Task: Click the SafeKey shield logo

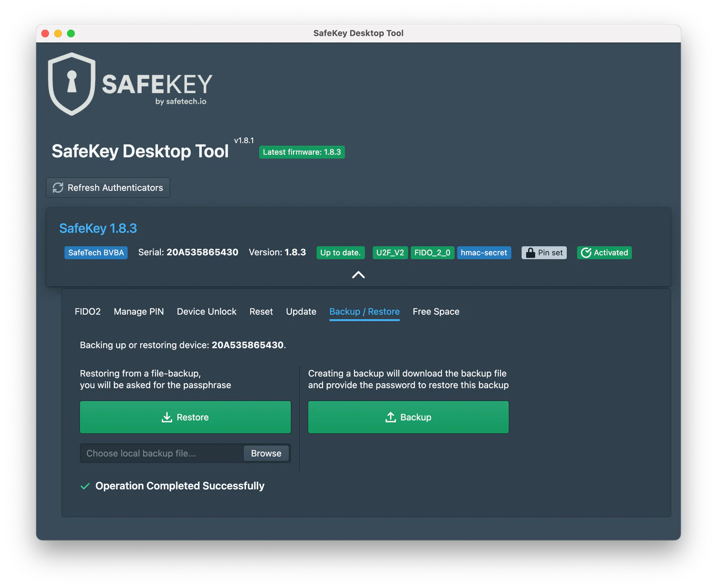Action: [x=72, y=84]
